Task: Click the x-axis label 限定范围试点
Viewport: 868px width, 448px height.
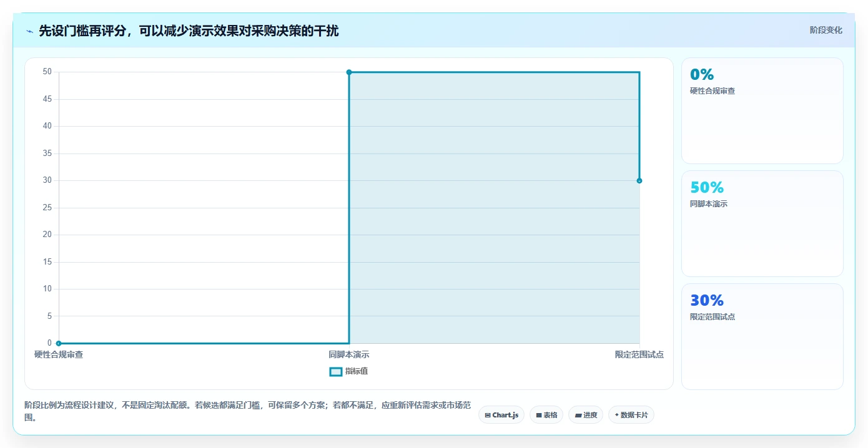Action: click(639, 354)
